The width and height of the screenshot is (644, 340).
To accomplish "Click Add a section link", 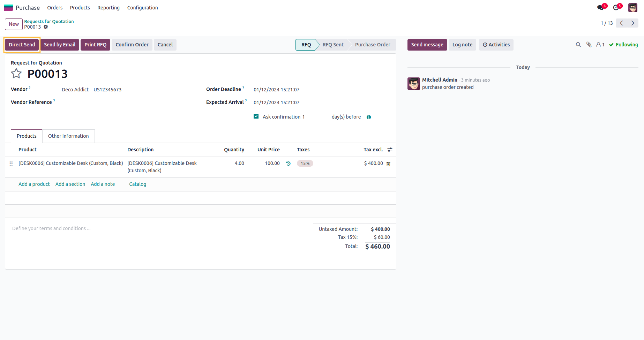I will 70,184.
